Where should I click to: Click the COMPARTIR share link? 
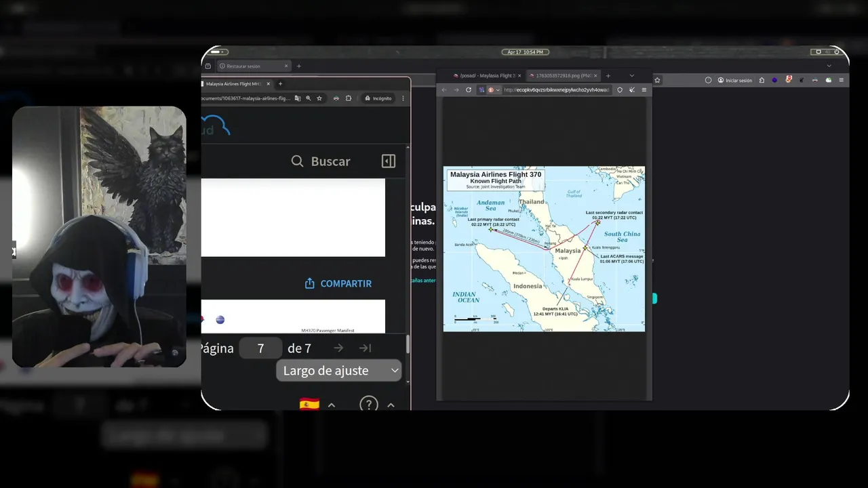[338, 283]
